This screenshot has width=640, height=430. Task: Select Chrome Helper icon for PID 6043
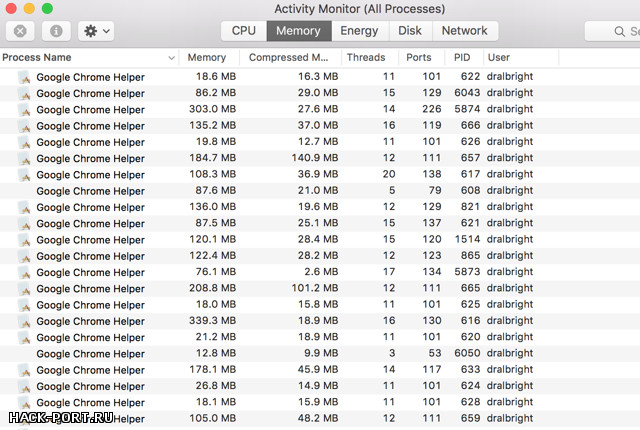pyautogui.click(x=24, y=93)
